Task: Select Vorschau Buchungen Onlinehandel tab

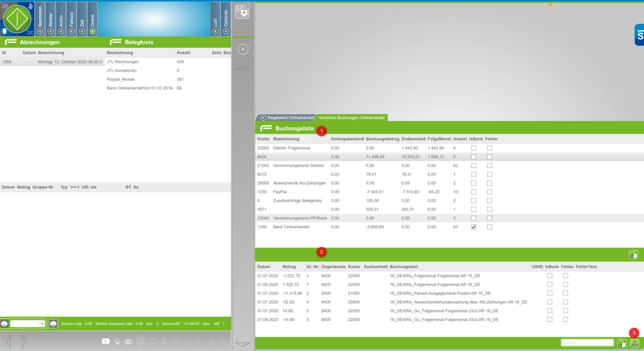Action: [x=351, y=118]
